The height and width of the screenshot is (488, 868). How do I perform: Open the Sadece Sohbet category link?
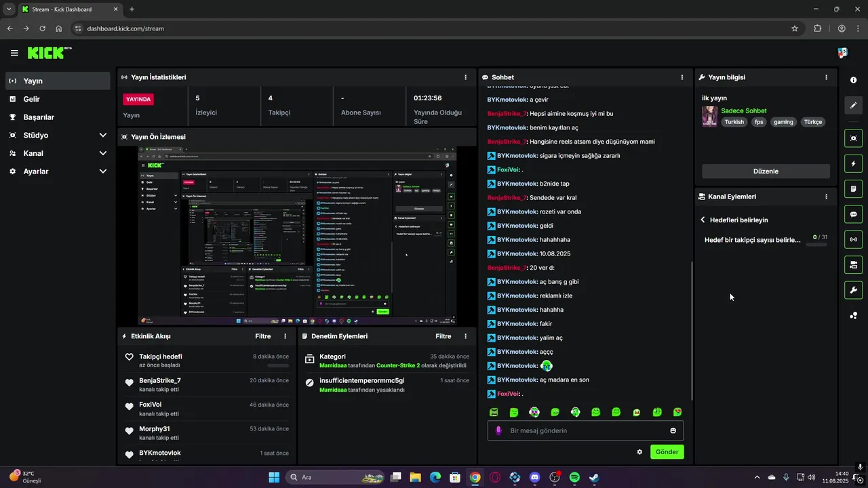[x=744, y=110]
